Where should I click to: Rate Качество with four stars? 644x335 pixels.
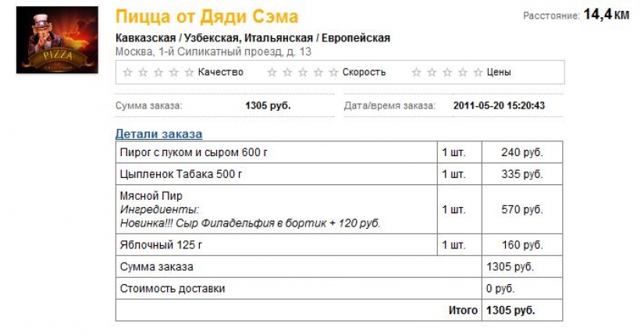173,73
